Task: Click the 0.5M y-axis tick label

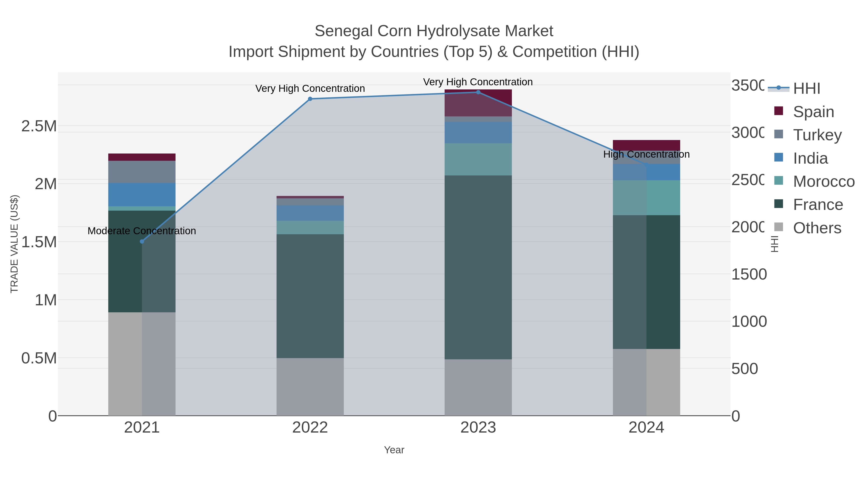Action: [x=39, y=358]
